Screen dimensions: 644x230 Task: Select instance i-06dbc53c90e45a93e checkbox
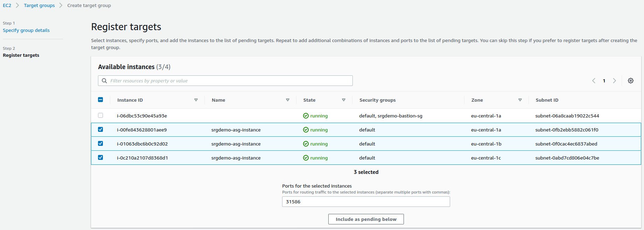click(100, 115)
